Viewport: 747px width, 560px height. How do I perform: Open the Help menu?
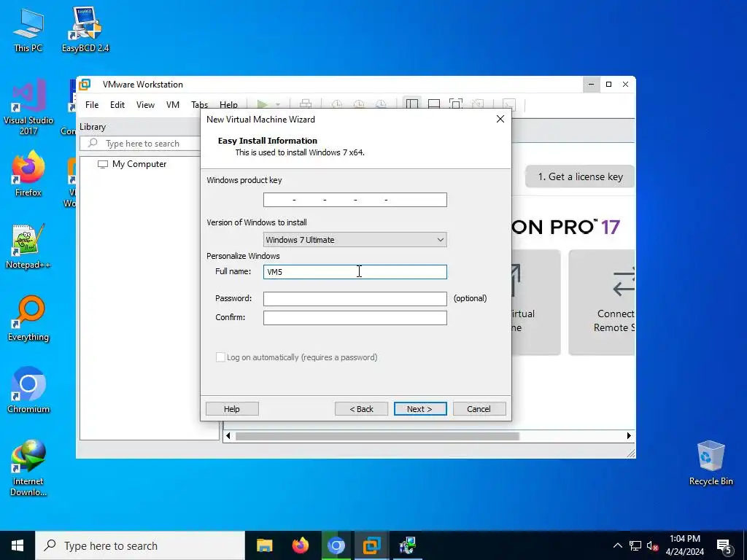[x=228, y=105]
